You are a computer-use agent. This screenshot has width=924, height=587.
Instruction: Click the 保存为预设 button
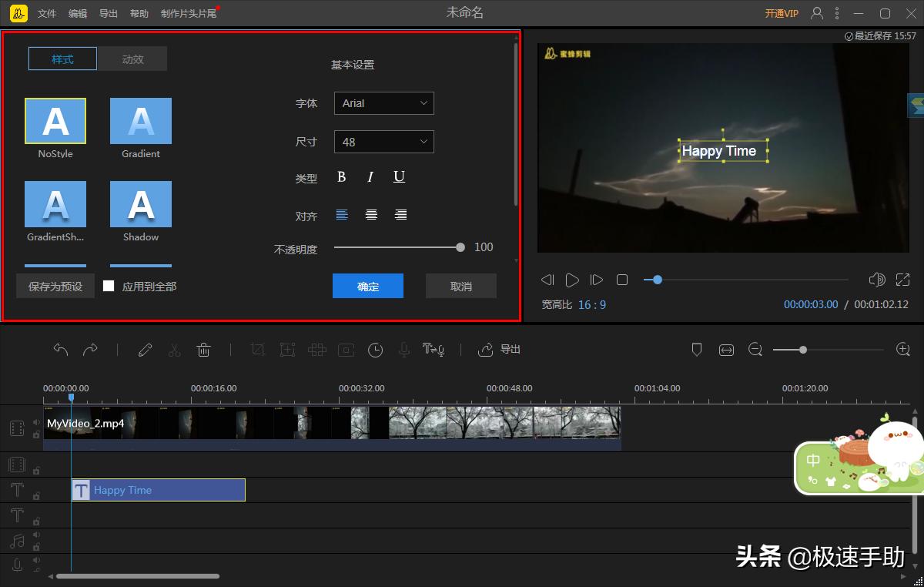55,286
